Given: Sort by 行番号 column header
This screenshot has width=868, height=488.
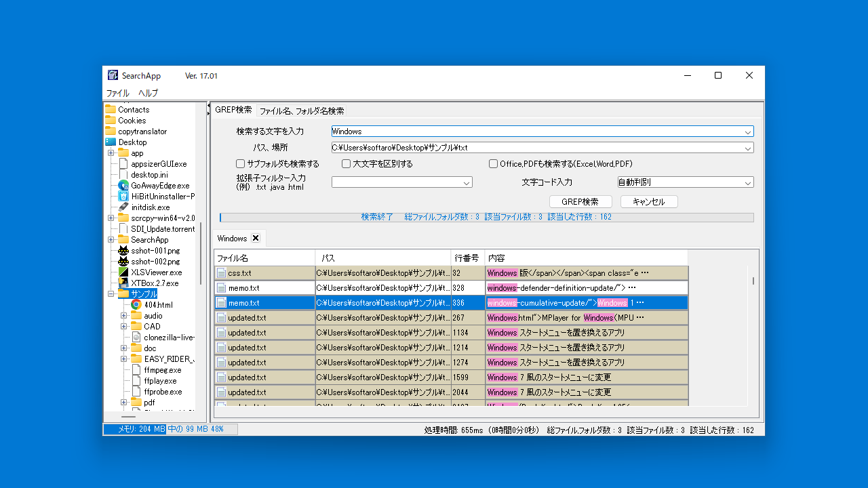Looking at the screenshot, I should tap(469, 258).
